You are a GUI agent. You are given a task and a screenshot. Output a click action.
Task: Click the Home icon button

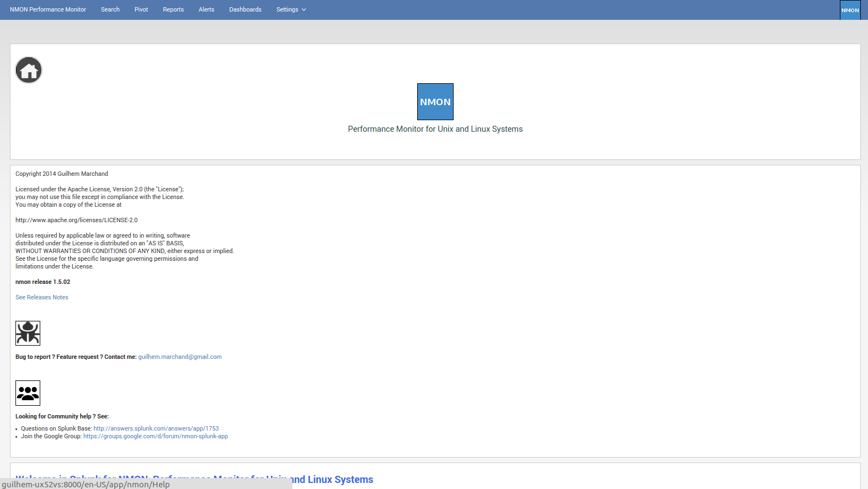point(29,70)
